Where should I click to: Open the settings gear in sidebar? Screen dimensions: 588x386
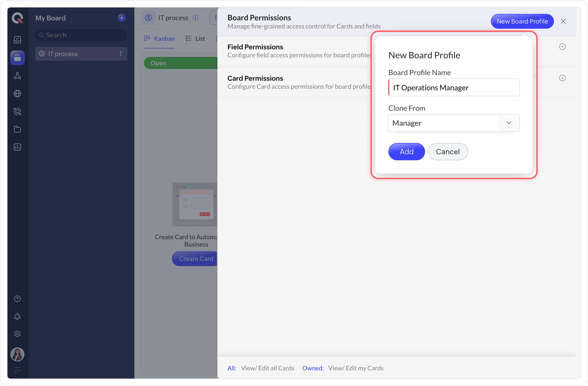click(x=17, y=334)
